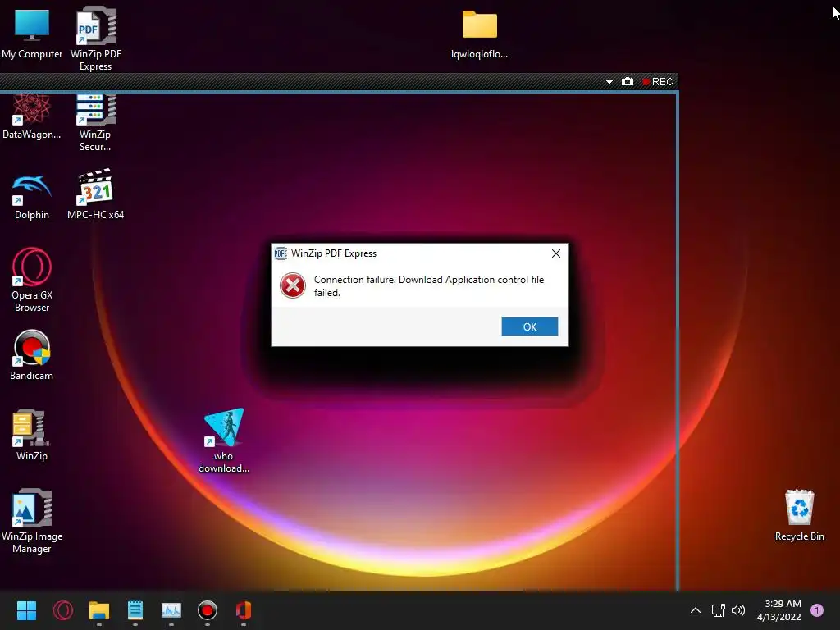Select the 'who download...' desktop shortcut
840x630 pixels.
pos(224,441)
